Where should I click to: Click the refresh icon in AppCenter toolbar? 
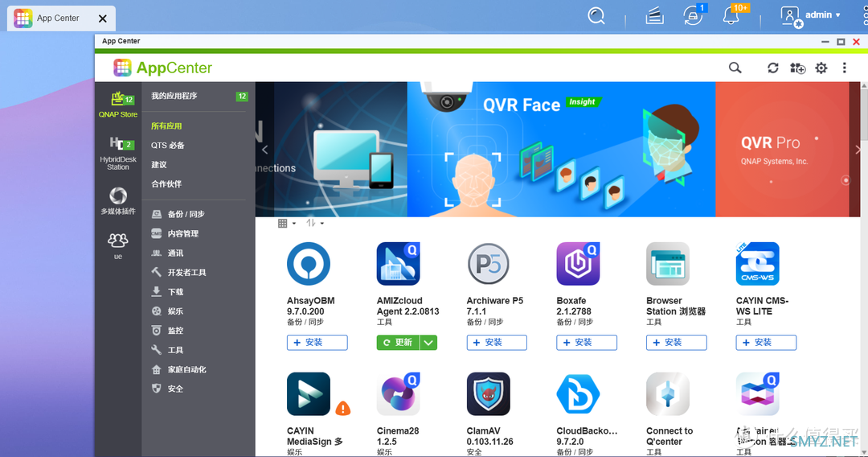(x=773, y=68)
